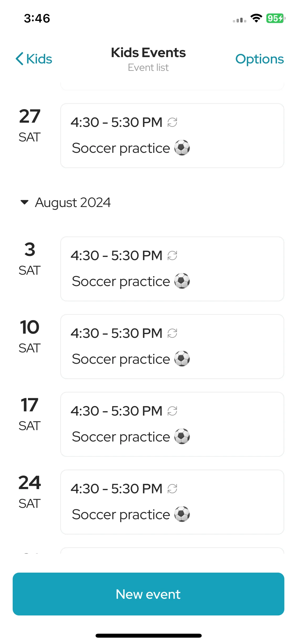Collapse the August 2024 section arrow
297x644 pixels.
point(24,203)
